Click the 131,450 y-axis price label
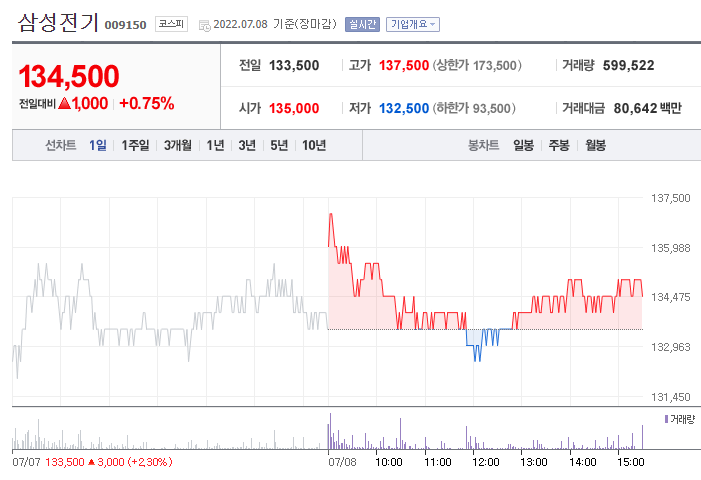701x480 pixels. [x=671, y=397]
